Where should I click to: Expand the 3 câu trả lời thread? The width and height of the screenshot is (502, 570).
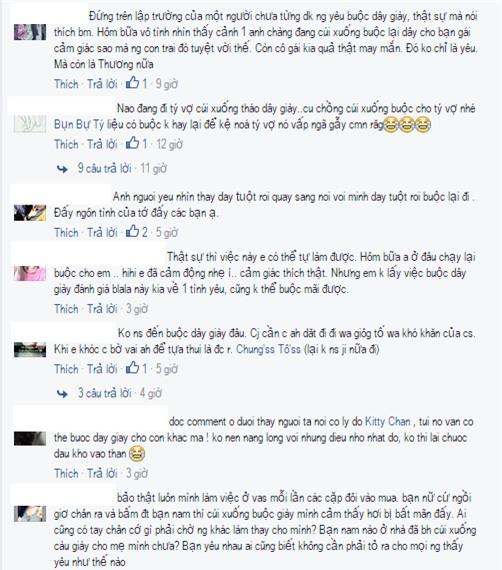coord(104,393)
